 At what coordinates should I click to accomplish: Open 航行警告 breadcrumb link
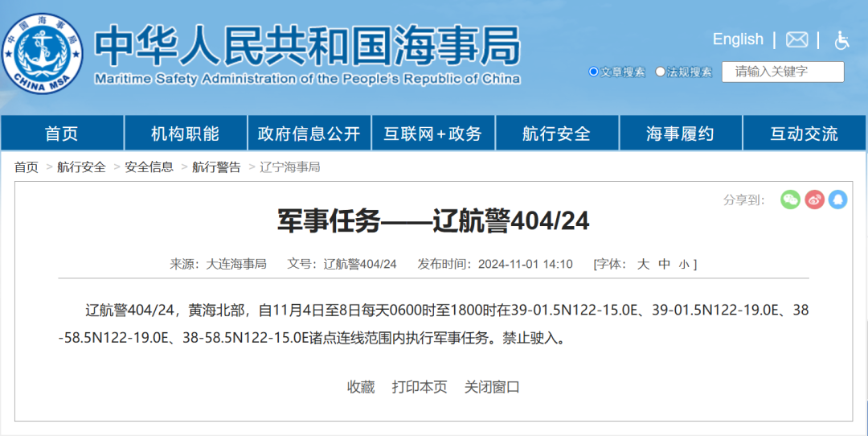[216, 167]
